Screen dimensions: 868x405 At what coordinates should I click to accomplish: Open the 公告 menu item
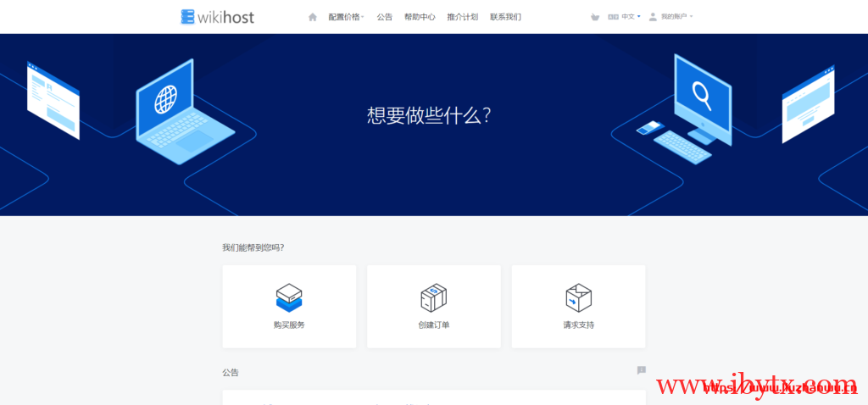pyautogui.click(x=385, y=17)
